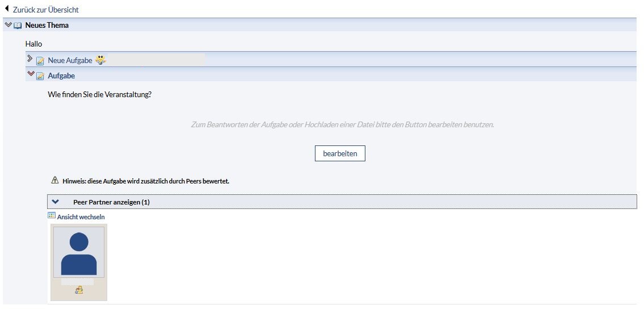Select the Neues Thema heading text

[x=47, y=25]
